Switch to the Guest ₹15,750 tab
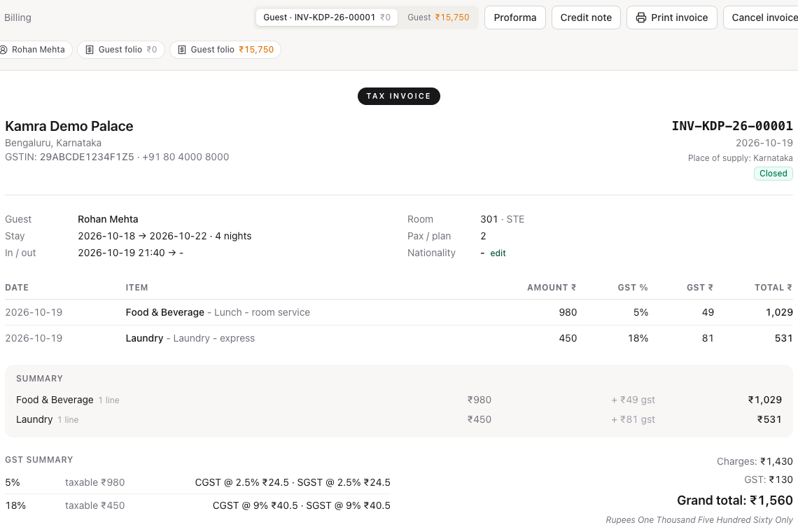The image size is (798, 532). click(x=438, y=17)
